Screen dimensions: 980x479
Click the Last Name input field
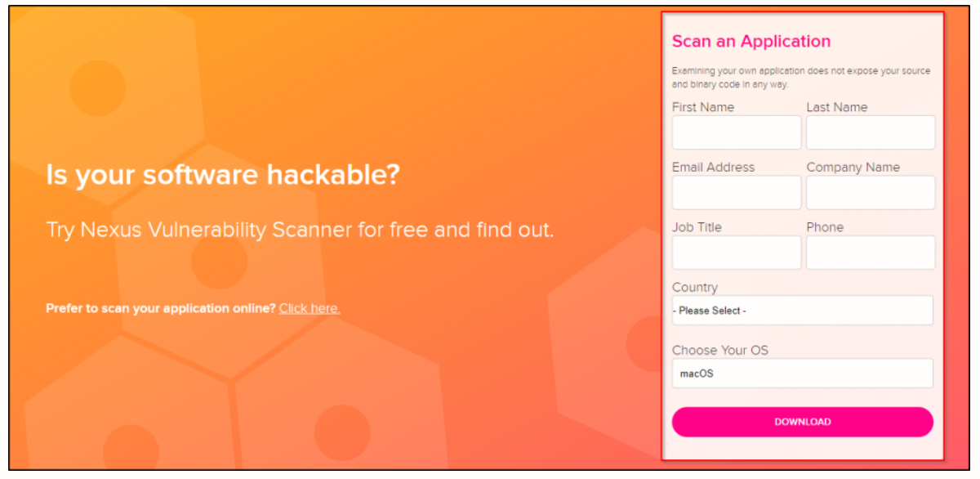tap(871, 132)
